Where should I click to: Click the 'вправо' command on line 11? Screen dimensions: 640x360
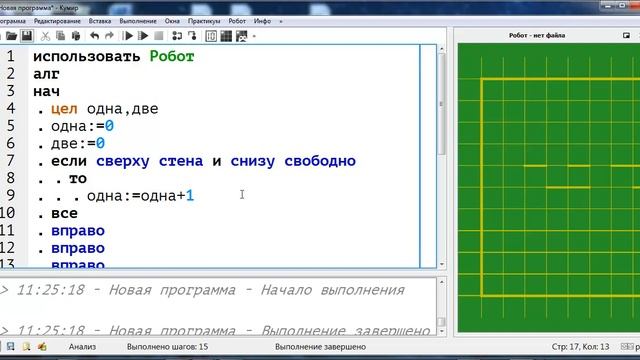[78, 231]
